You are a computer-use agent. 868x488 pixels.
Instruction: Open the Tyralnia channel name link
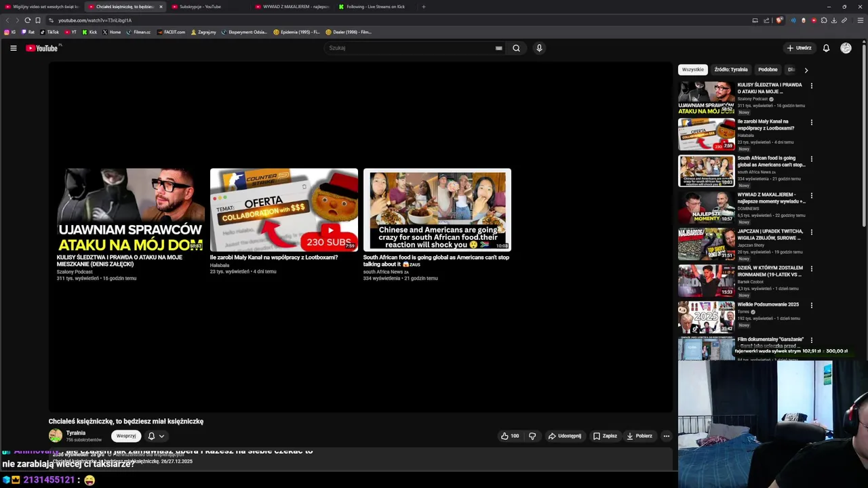(x=76, y=432)
